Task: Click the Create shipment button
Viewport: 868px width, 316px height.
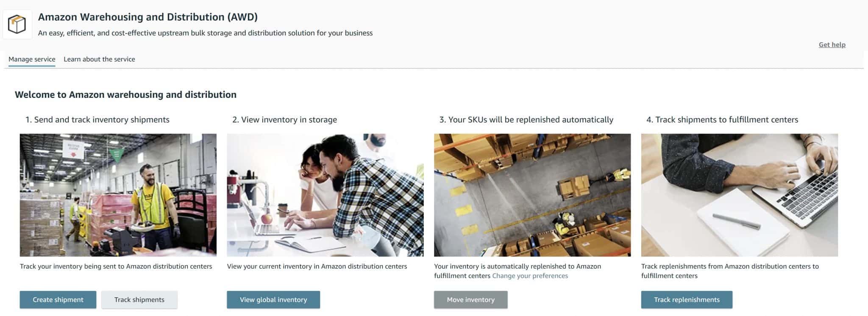Action: 58,299
